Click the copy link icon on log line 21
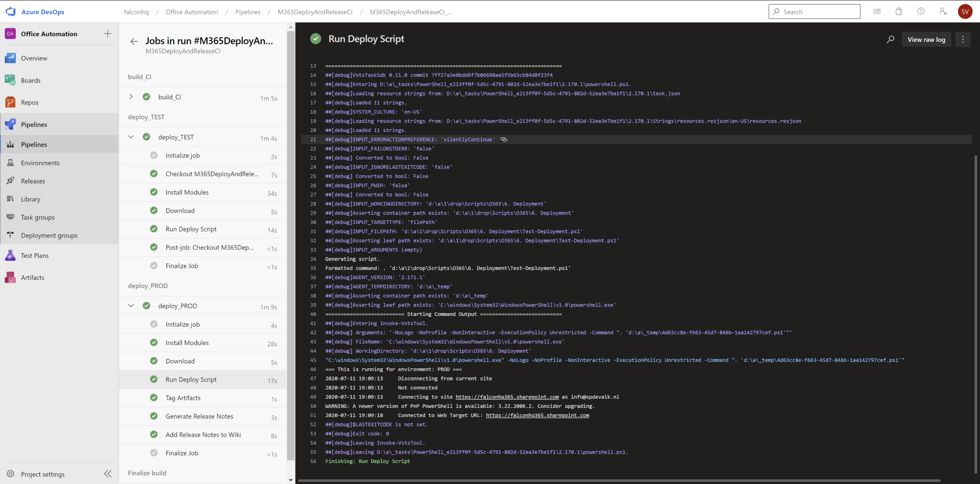 [x=504, y=139]
